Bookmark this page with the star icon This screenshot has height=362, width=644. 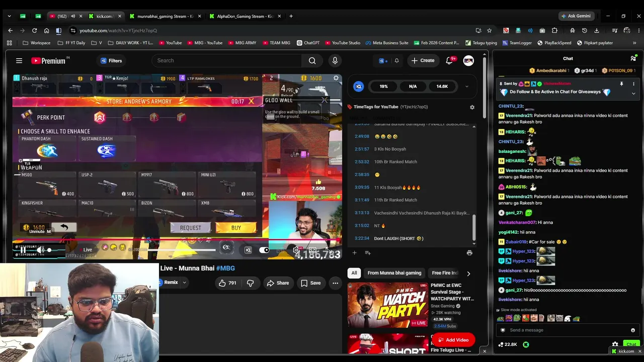489,30
